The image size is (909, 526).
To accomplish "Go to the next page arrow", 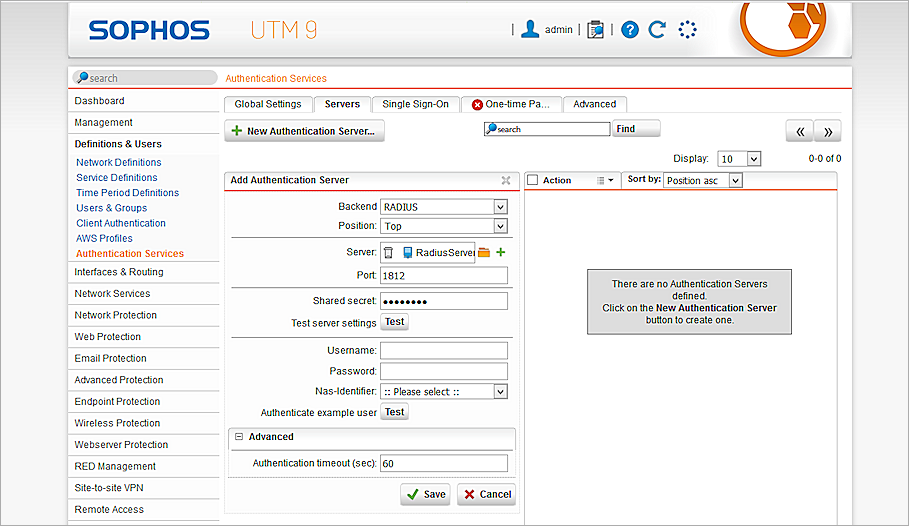I will pos(827,131).
